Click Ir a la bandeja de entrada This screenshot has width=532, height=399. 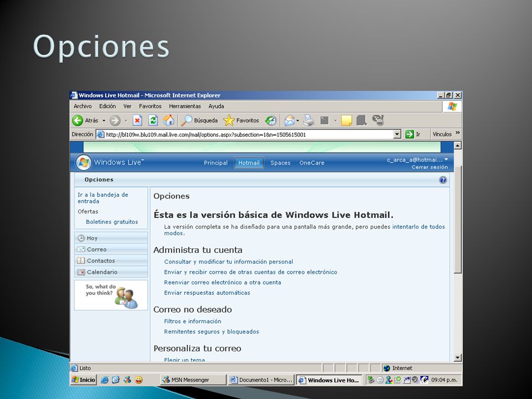pyautogui.click(x=103, y=198)
